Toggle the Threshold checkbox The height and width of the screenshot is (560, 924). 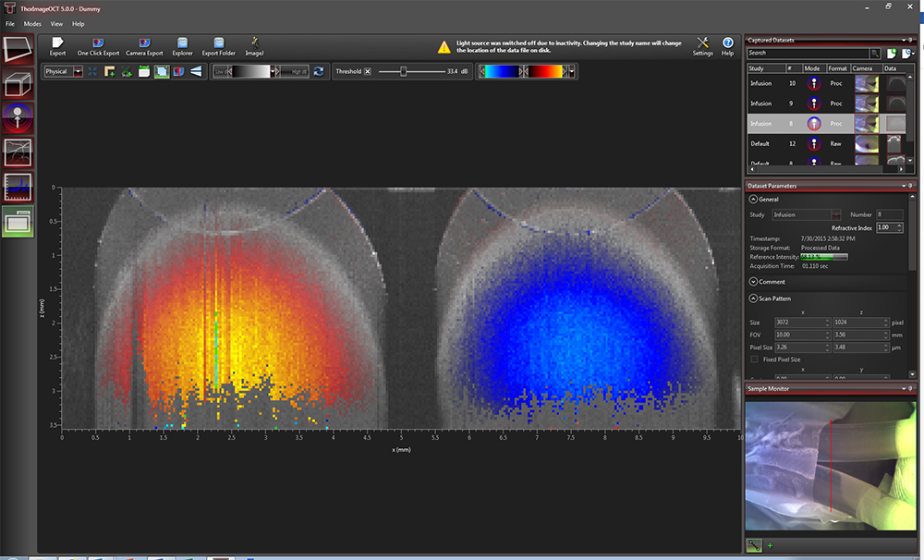[x=367, y=71]
